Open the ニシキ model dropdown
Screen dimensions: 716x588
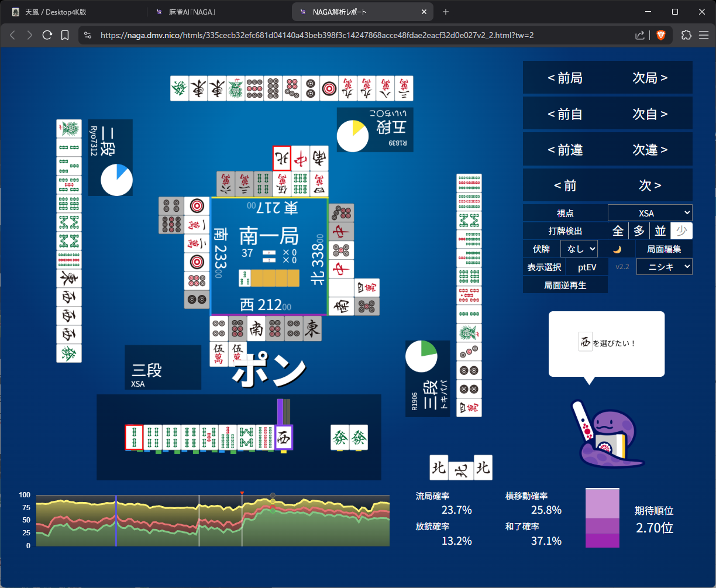664,267
